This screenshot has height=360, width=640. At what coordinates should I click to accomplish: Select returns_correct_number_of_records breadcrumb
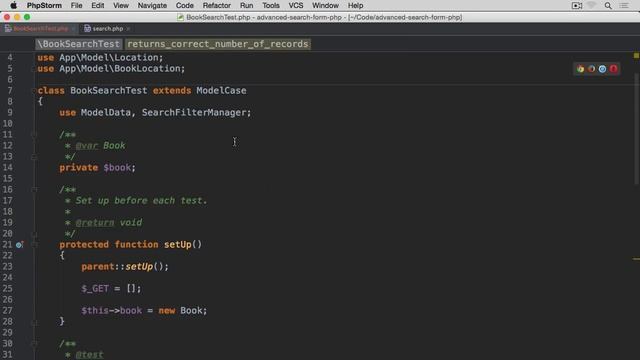click(218, 44)
